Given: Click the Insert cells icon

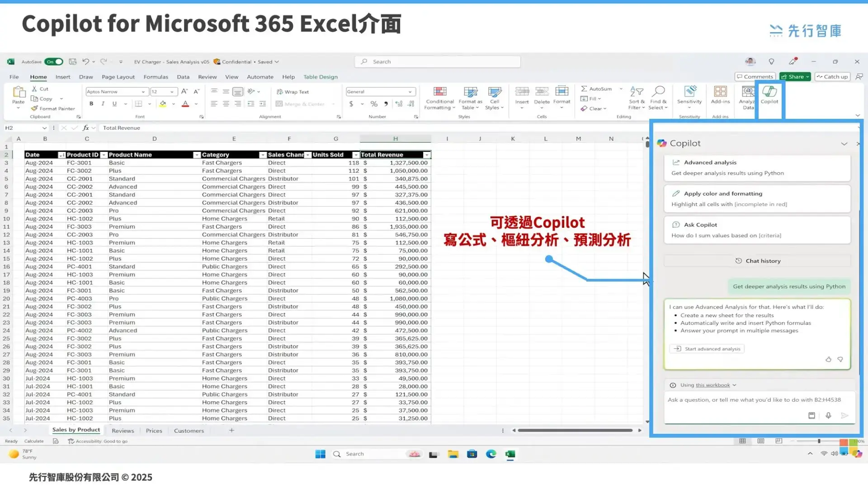Looking at the screenshot, I should (522, 92).
